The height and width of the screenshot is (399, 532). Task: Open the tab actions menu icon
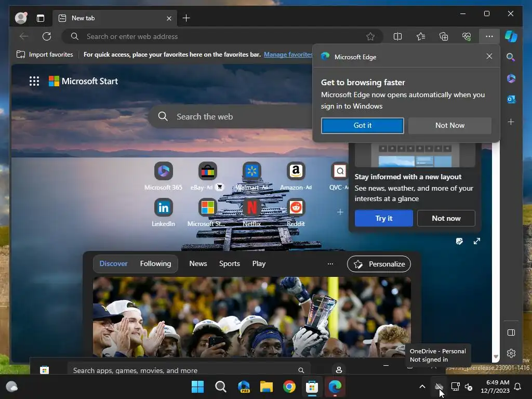point(41,18)
